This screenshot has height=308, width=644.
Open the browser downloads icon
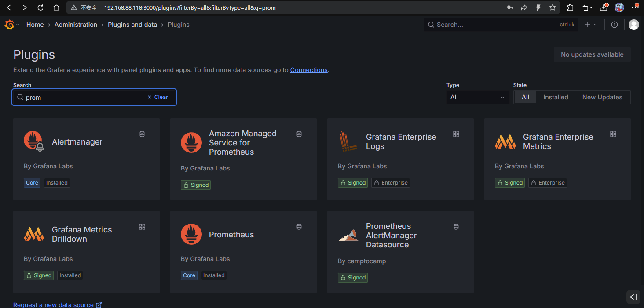point(604,7)
